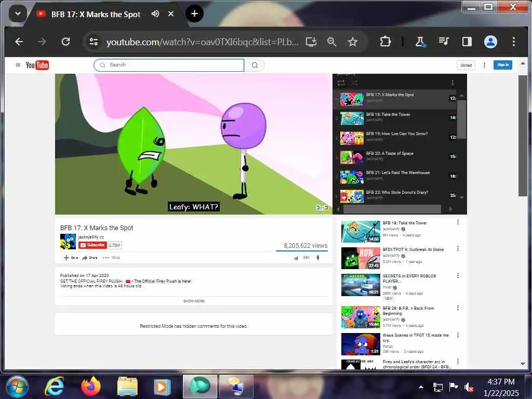Open these Scenes in TPOT 15 video
Image resolution: width=532 pixels, height=399 pixels.
pos(416,338)
